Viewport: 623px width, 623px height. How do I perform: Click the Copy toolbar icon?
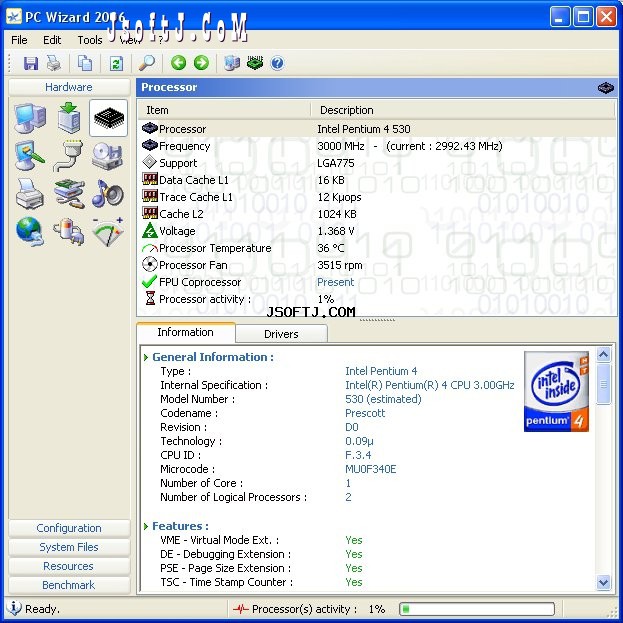click(x=85, y=63)
